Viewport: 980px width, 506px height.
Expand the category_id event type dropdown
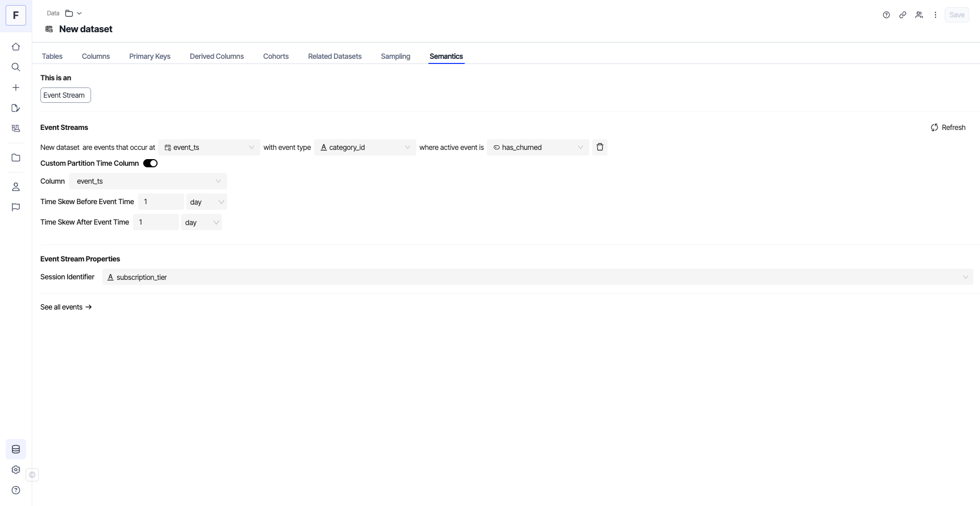click(x=365, y=147)
